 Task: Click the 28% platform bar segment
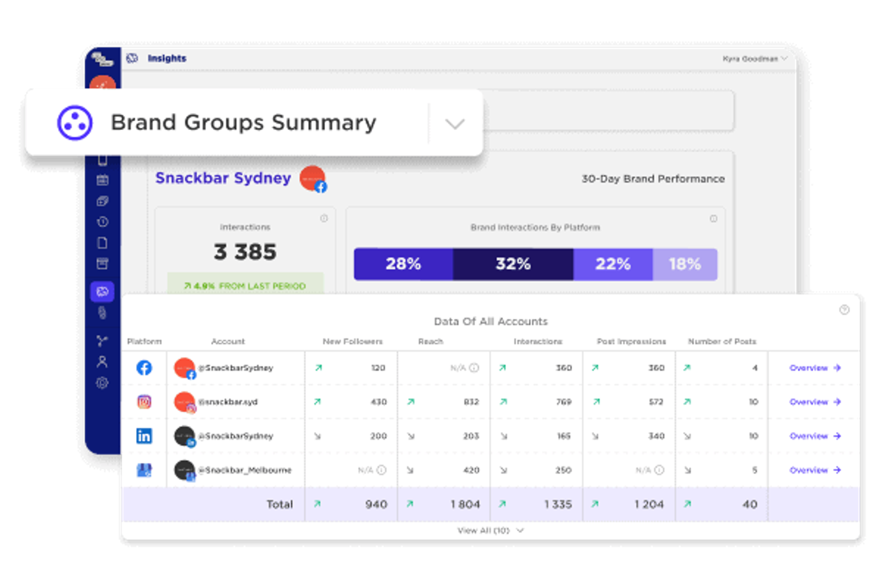[404, 264]
